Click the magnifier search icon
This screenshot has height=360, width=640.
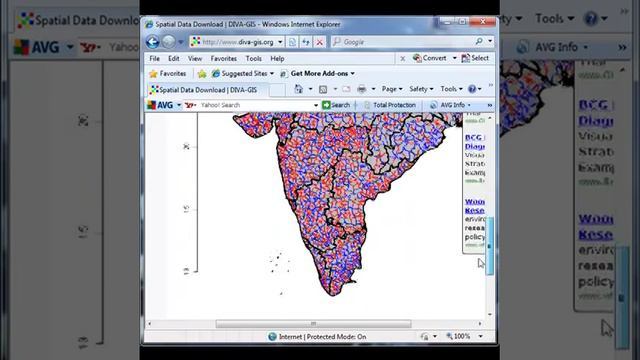pos(479,41)
